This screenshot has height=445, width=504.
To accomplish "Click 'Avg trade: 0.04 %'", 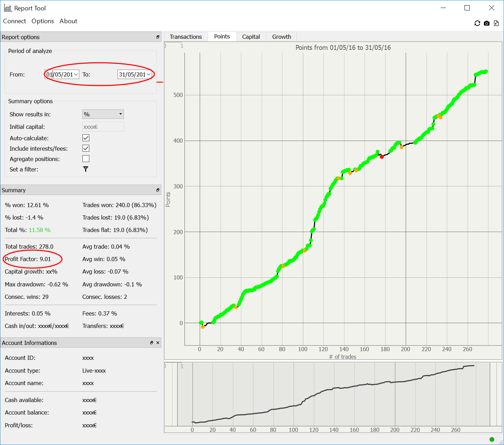I will pos(106,247).
